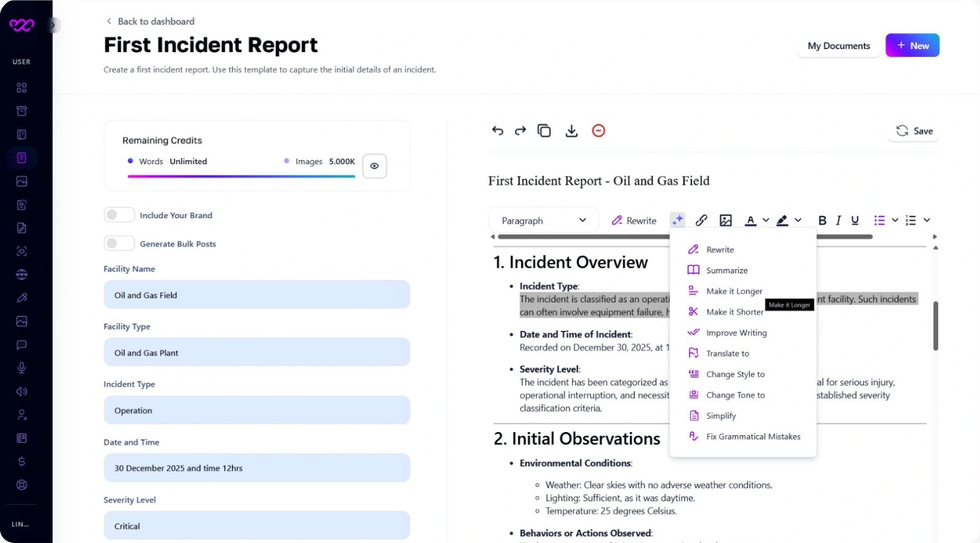980x543 pixels.
Task: Click the globe icon in sidebar
Action: click(21, 275)
